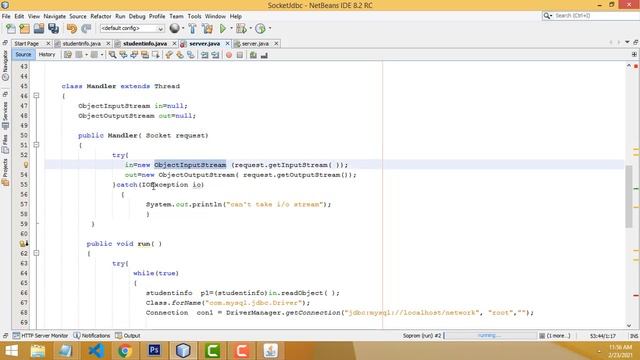The height and width of the screenshot is (360, 640).
Task: Click the New File toolbar icon
Action: [x=11, y=29]
